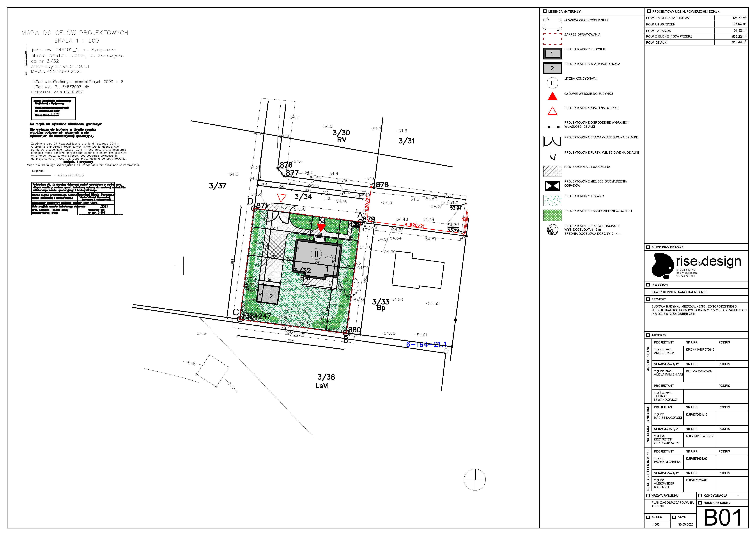Screen dimensions: 756x535
Task: Select the parcel label 3/38 LsVI
Action: point(326,381)
